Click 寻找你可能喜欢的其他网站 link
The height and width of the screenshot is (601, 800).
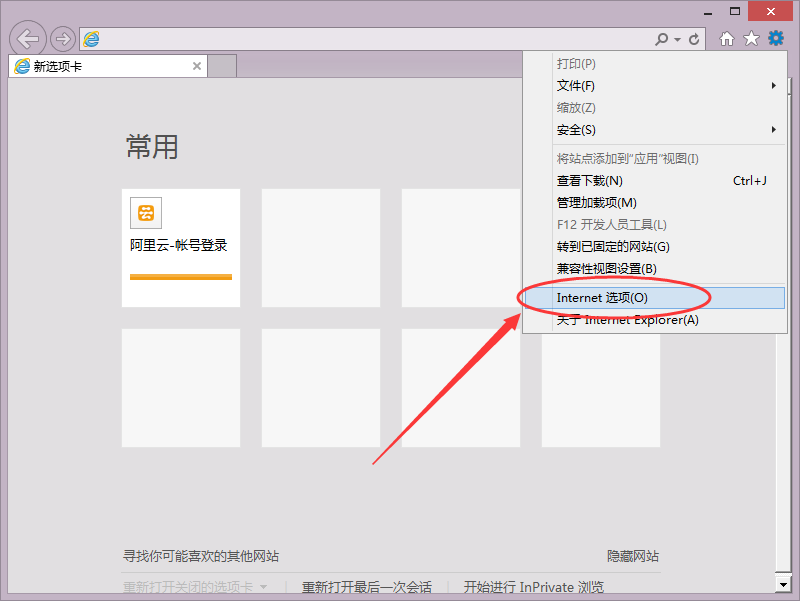tap(201, 556)
